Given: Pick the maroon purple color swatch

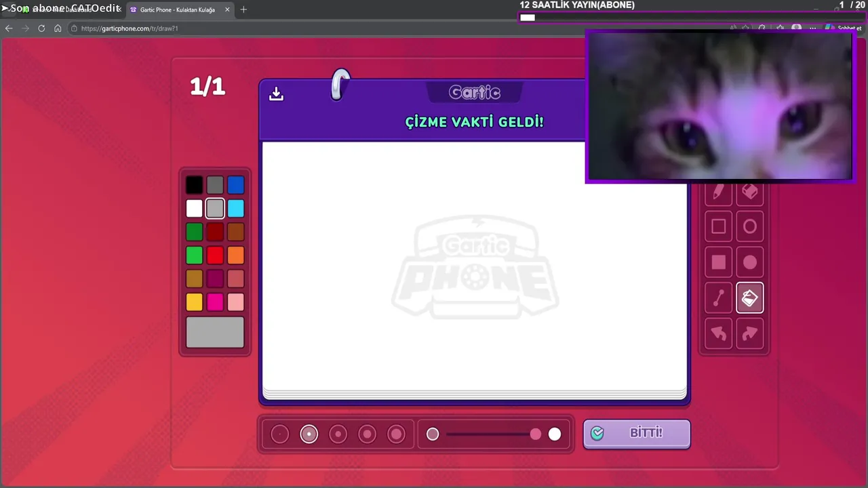Looking at the screenshot, I should click(215, 279).
